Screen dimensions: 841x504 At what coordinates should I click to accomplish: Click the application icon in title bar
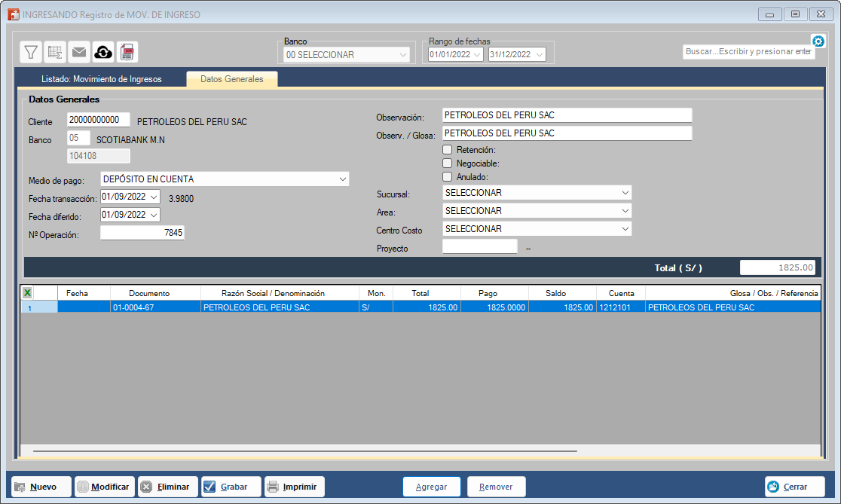tap(14, 14)
